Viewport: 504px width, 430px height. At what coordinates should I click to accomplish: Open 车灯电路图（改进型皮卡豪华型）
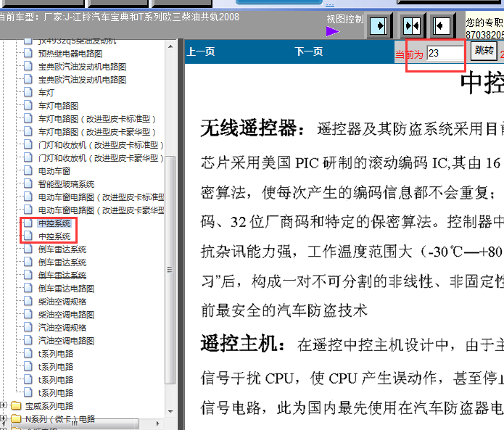(x=97, y=132)
